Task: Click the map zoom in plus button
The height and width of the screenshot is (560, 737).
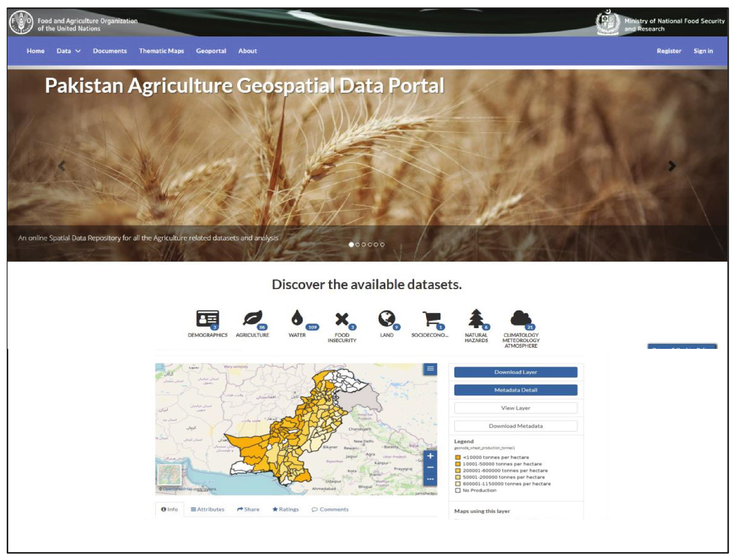Action: 430,456
